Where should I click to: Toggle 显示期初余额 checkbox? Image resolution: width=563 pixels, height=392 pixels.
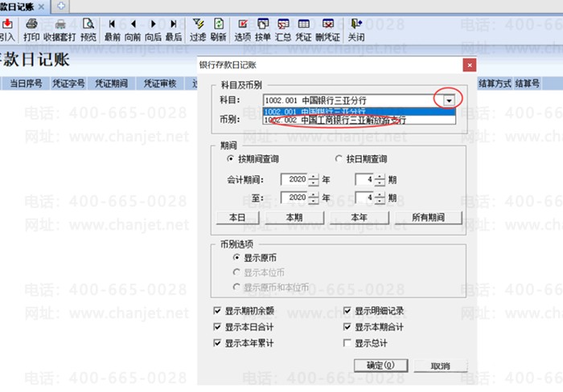(x=218, y=311)
